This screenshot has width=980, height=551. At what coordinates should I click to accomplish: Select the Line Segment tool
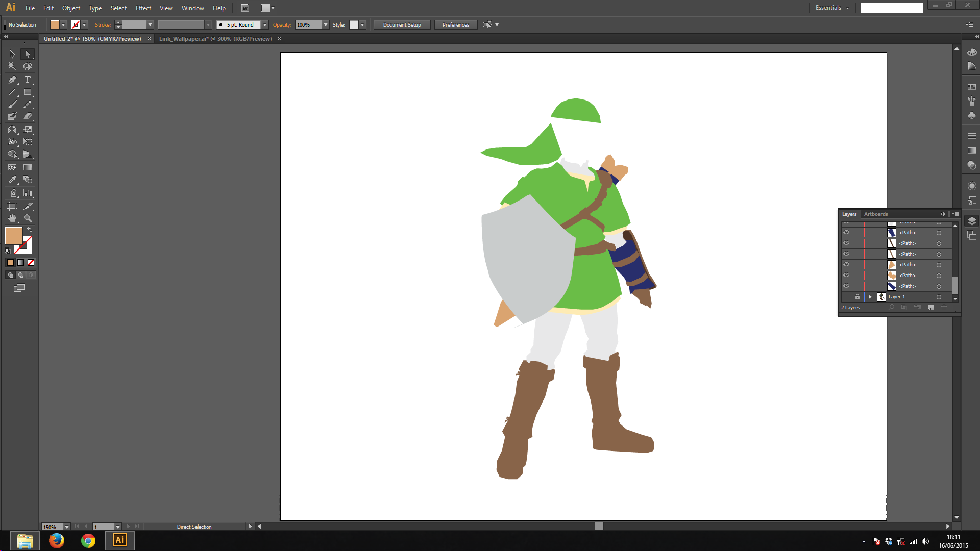click(x=12, y=92)
